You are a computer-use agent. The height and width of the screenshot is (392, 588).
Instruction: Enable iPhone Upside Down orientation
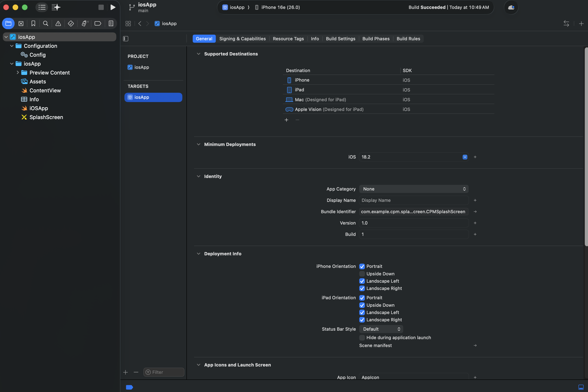pyautogui.click(x=362, y=274)
